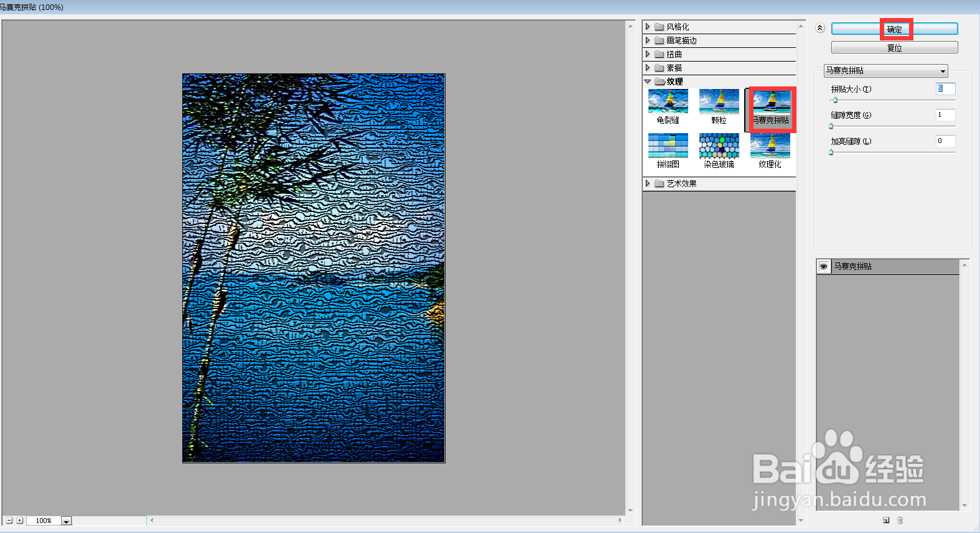
Task: Click the 确定 (OK) button
Action: pyautogui.click(x=894, y=29)
